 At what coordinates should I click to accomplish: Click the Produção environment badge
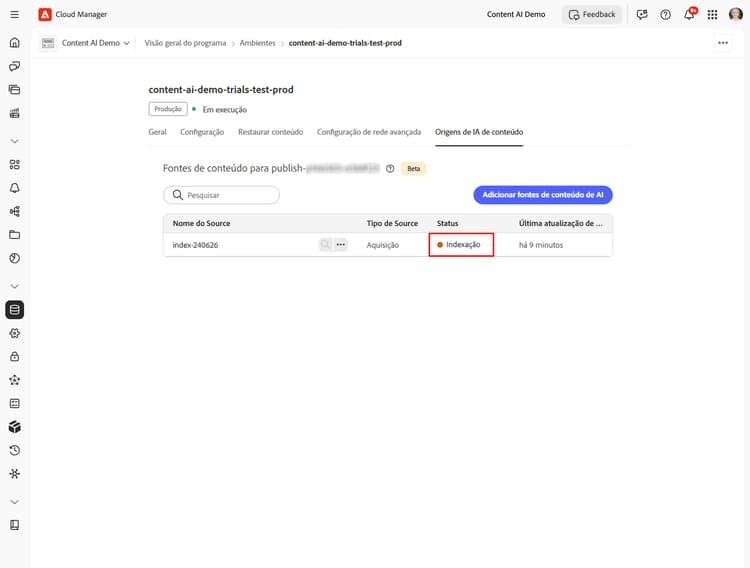[x=168, y=109]
